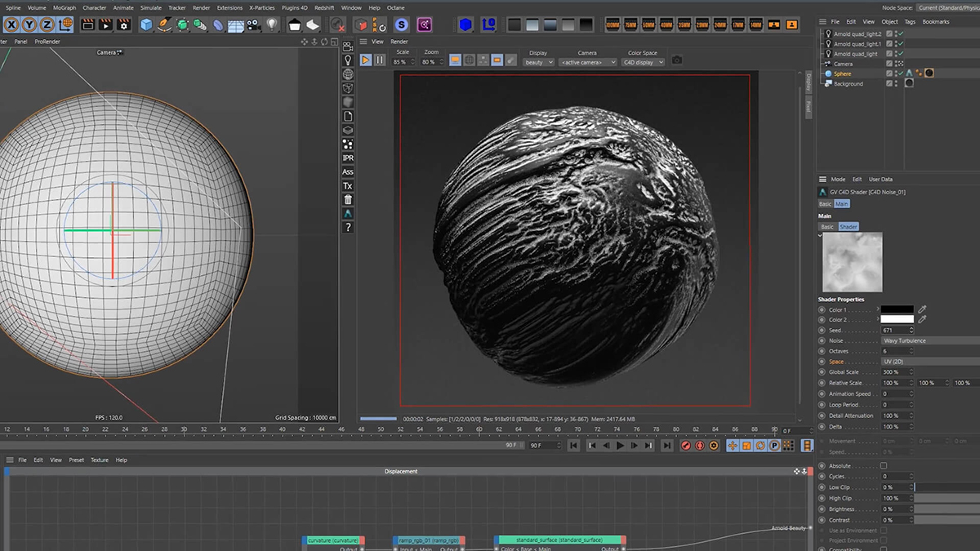Jump to the timeline end frame
This screenshot has width=980, height=551.
click(667, 446)
